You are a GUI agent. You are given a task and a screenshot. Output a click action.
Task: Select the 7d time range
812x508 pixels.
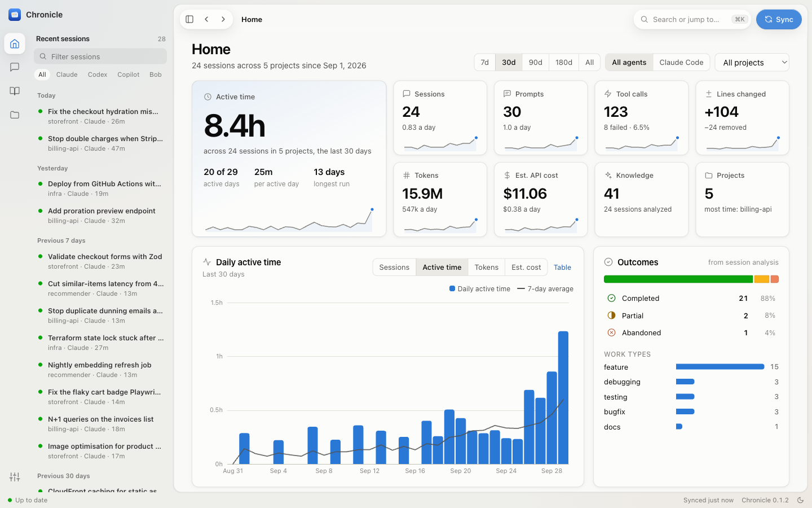(x=485, y=62)
